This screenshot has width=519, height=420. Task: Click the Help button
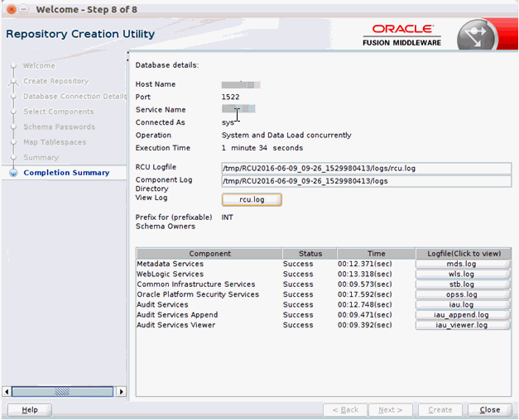pos(30,410)
